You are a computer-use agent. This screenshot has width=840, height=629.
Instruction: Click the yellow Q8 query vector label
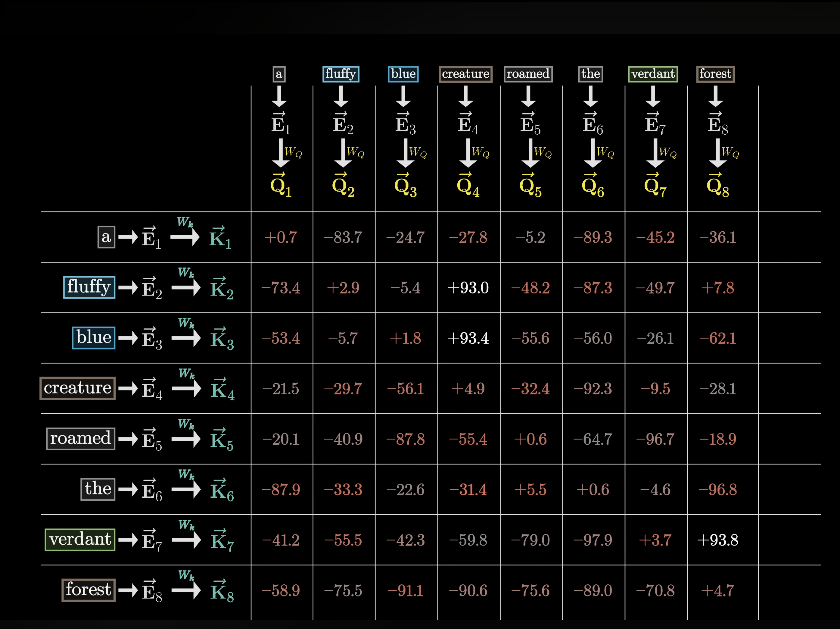point(717,185)
